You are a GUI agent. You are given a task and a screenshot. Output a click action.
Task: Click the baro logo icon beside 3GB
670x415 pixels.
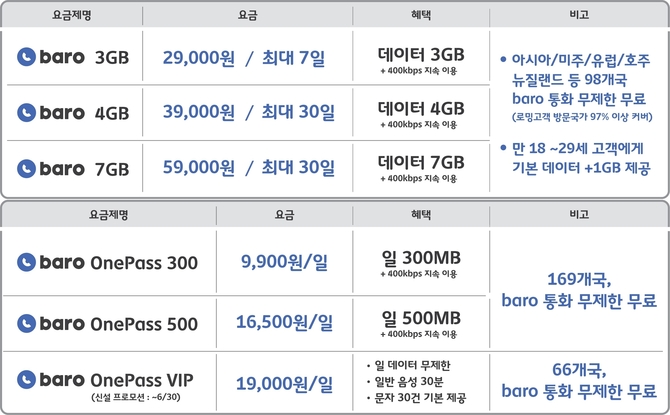tap(28, 57)
